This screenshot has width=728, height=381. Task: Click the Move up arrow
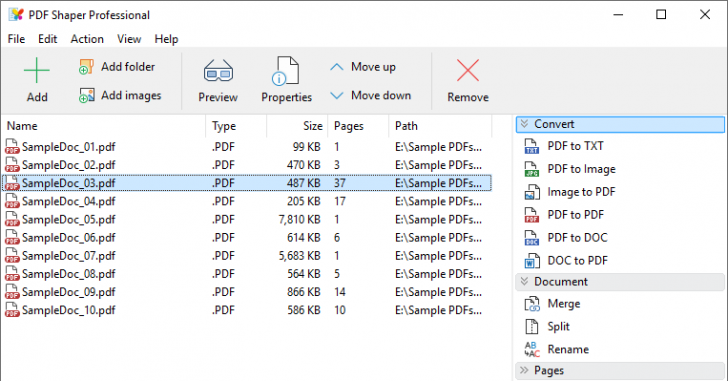[337, 67]
